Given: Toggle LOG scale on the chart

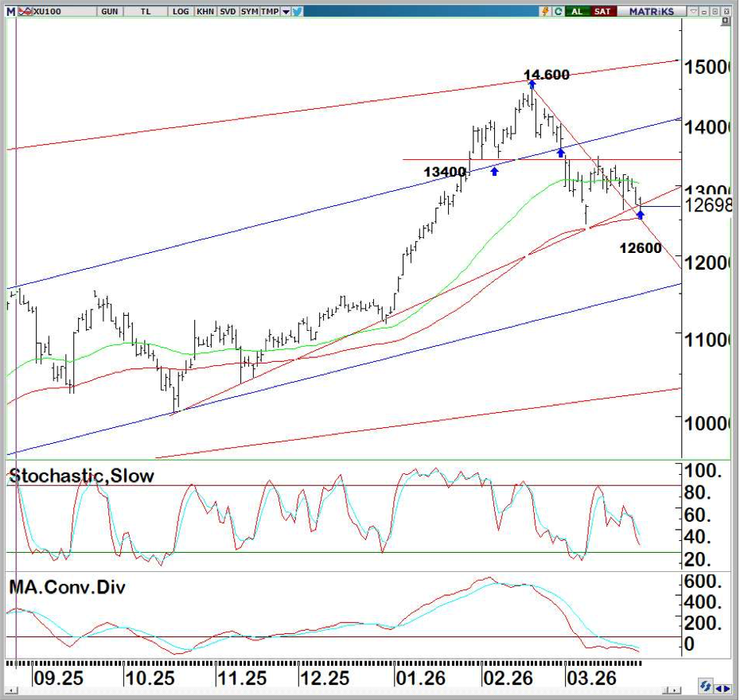Looking at the screenshot, I should coord(181,12).
